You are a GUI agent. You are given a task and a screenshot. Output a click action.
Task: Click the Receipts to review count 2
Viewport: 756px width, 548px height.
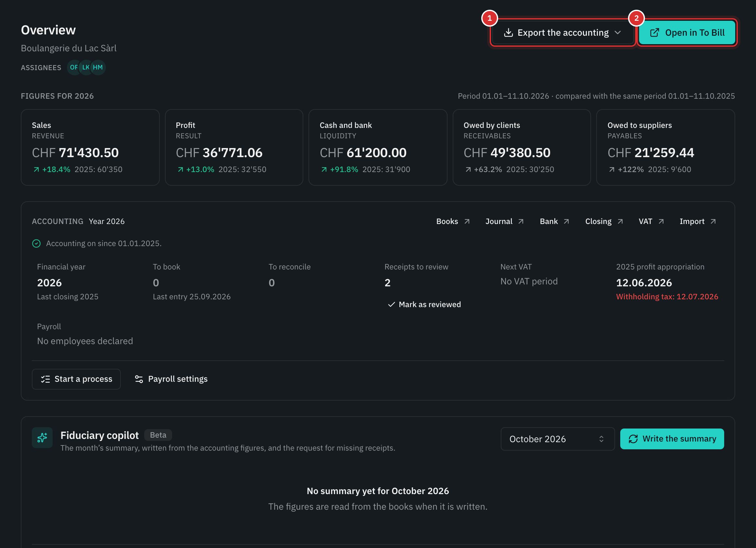tap(387, 283)
